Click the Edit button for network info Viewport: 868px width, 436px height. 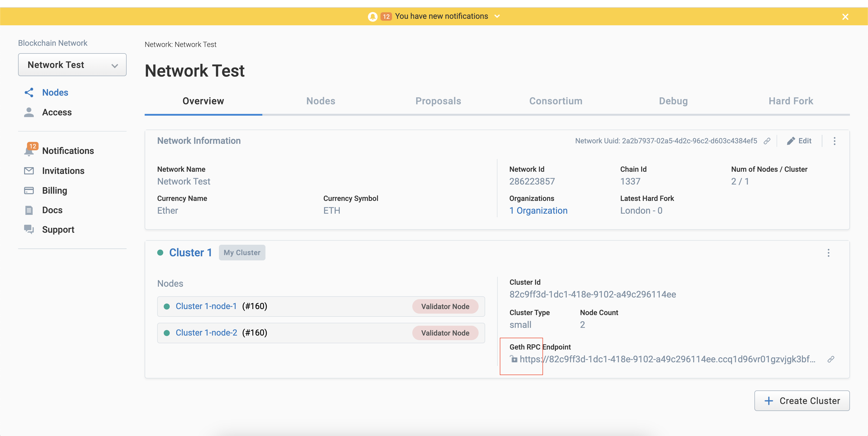click(x=799, y=141)
